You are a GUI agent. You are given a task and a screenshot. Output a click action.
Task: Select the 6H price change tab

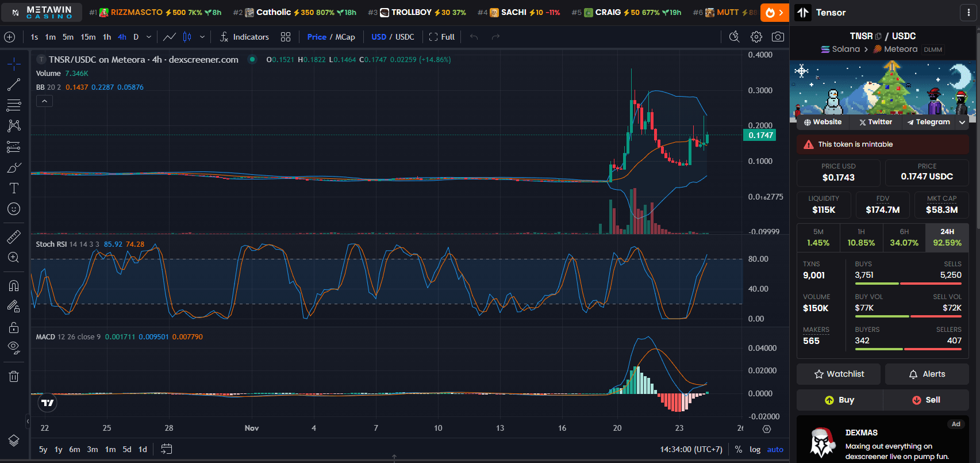coord(904,238)
